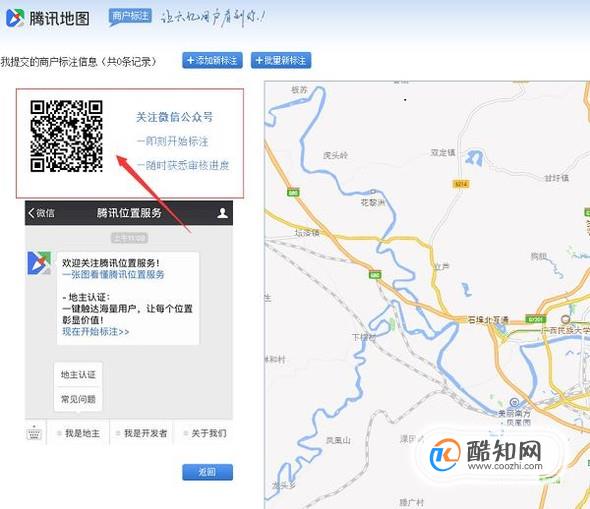Click the 石埠北互通 label on map
Screen dimensions: 590x509
tap(488, 320)
